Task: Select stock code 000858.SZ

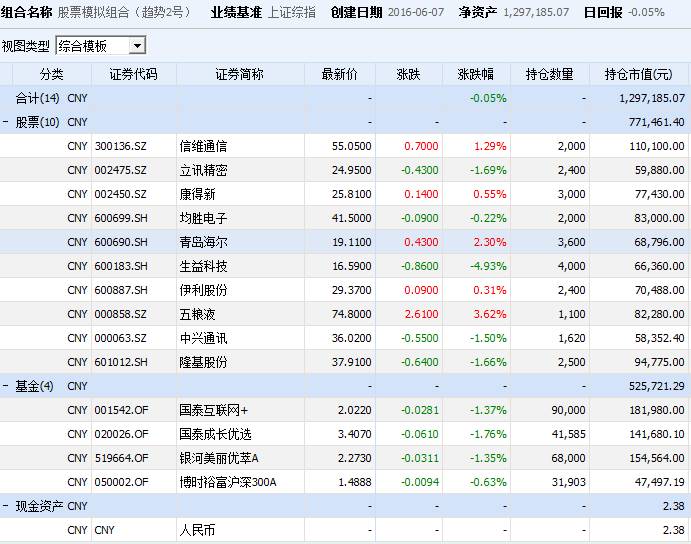Action: pos(120,314)
